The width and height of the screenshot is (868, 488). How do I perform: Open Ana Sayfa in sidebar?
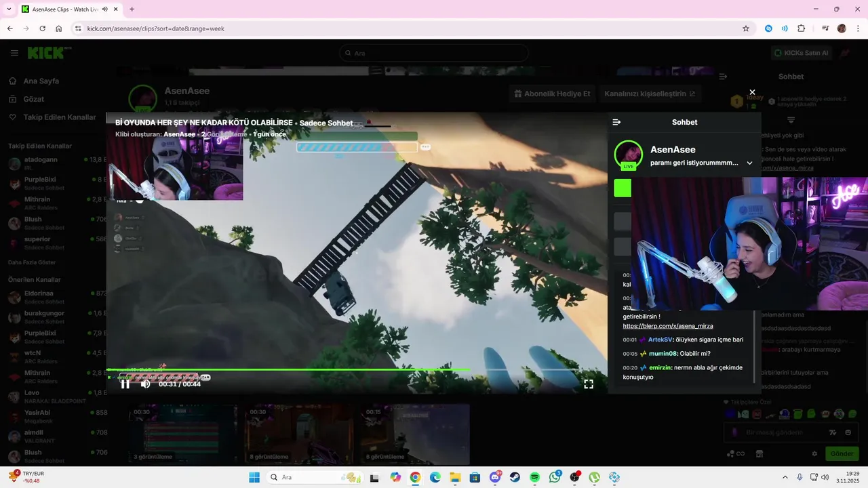point(41,81)
